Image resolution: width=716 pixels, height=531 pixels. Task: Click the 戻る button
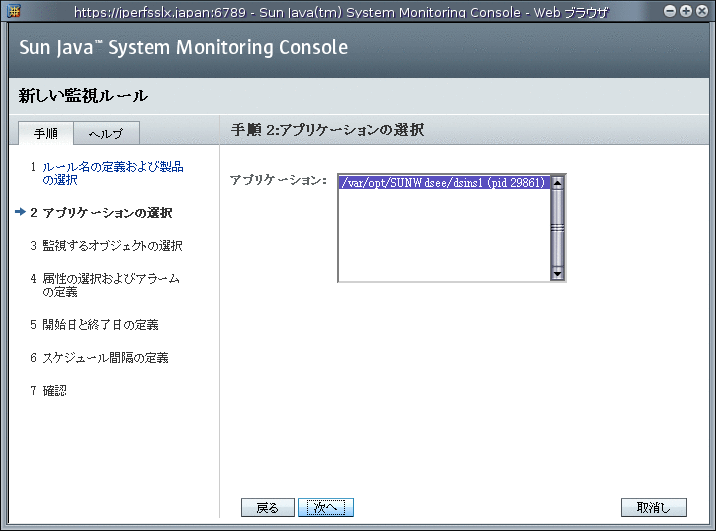(268, 507)
